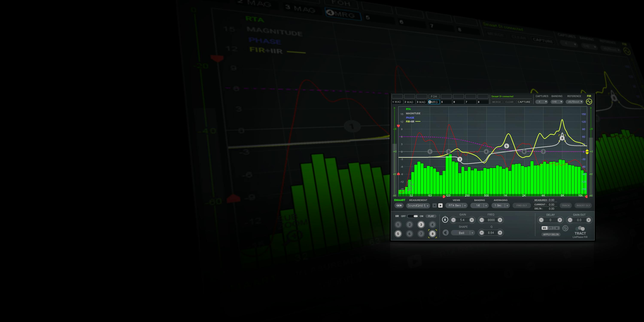Image resolution: width=644 pixels, height=322 pixels.
Task: Open the Bell shape dropdown
Action: (x=463, y=233)
